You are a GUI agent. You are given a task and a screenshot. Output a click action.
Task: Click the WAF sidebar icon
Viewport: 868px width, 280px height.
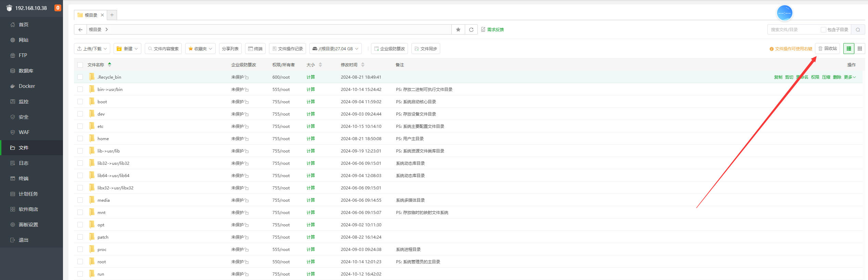click(x=13, y=132)
